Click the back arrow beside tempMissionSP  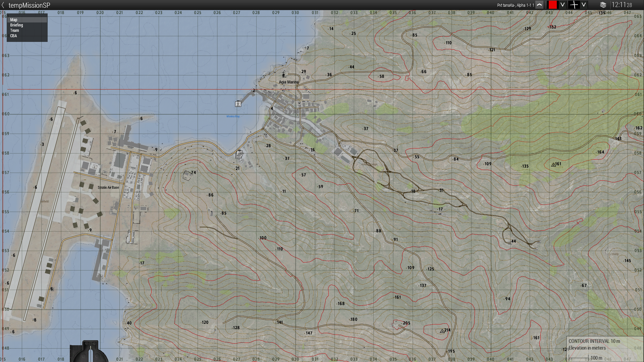pos(3,5)
